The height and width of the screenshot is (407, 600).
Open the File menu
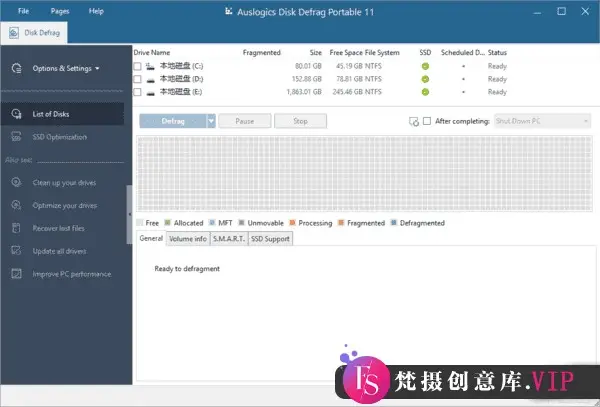click(x=23, y=11)
